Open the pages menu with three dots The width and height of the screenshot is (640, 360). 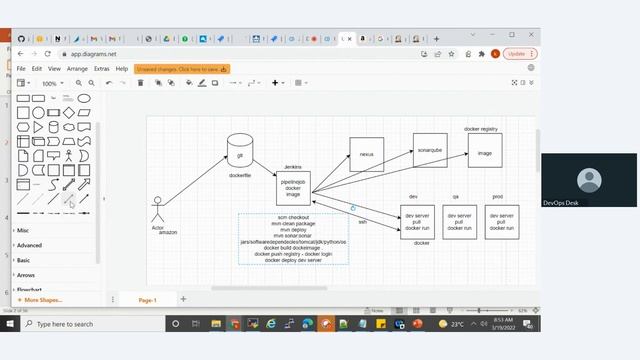[113, 300]
